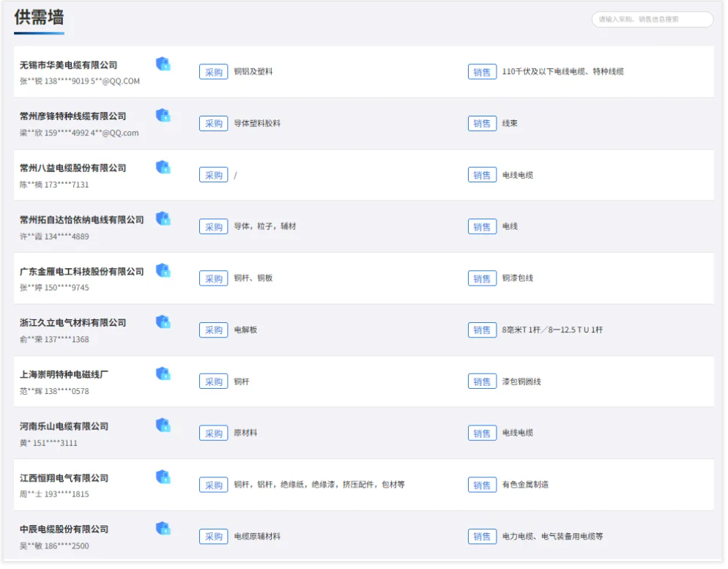
Task: Click 销售 tag in 浙江久立电气材料 row
Action: click(x=483, y=330)
